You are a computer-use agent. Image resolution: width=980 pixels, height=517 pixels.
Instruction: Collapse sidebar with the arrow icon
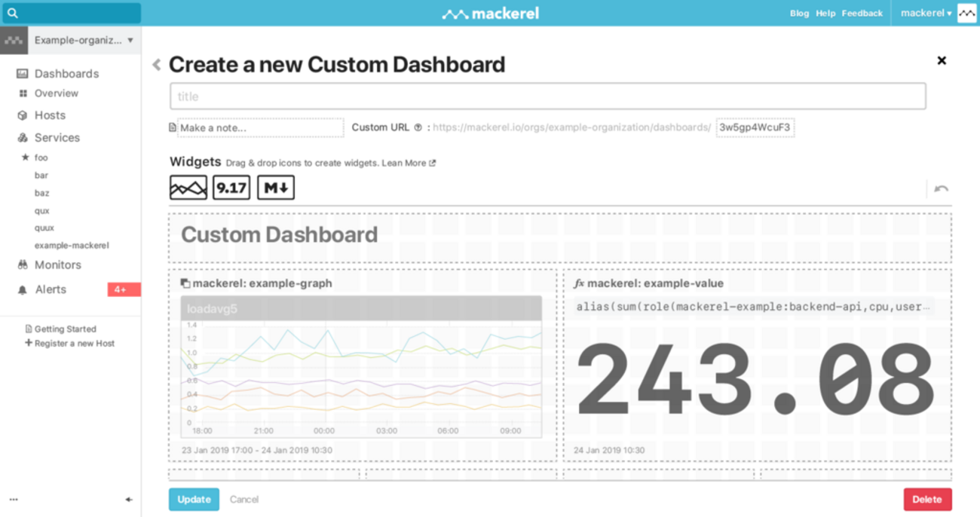click(129, 500)
